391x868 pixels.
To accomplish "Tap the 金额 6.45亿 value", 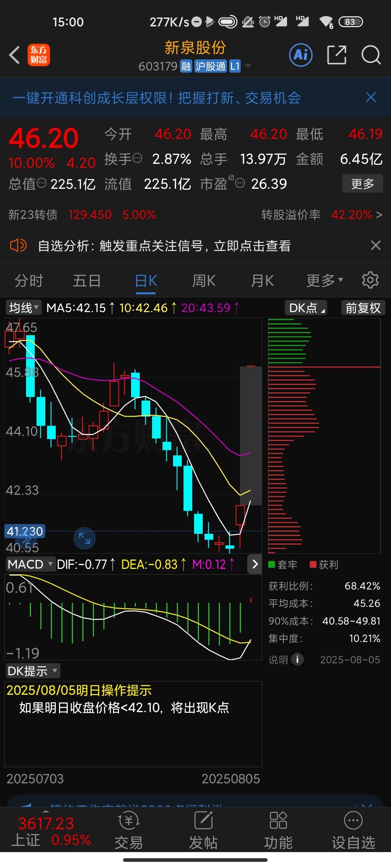I will [x=361, y=159].
